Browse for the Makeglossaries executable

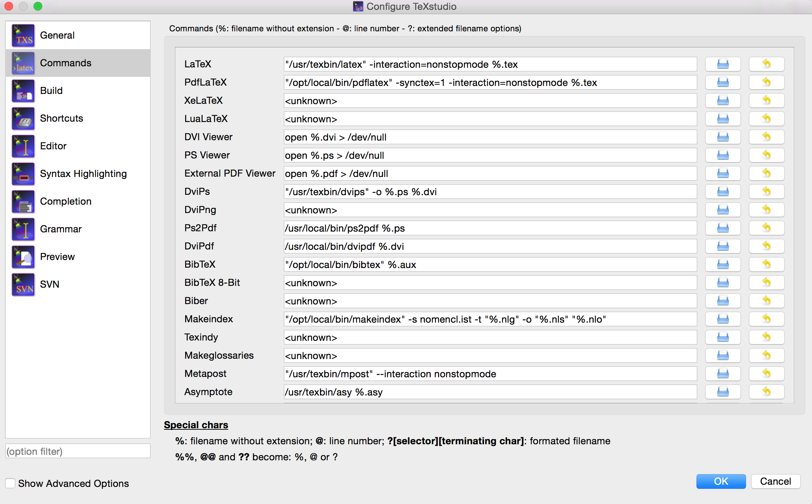pyautogui.click(x=723, y=355)
